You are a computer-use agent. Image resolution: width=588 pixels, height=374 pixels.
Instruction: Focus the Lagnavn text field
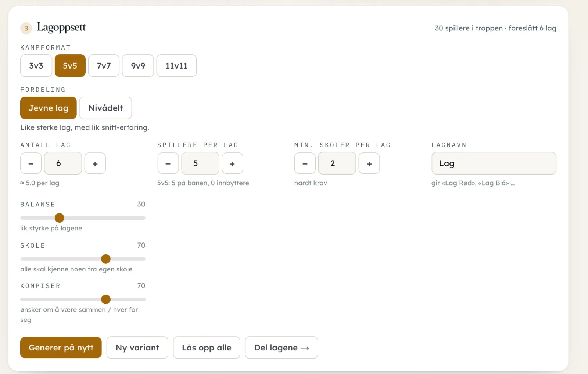(494, 163)
